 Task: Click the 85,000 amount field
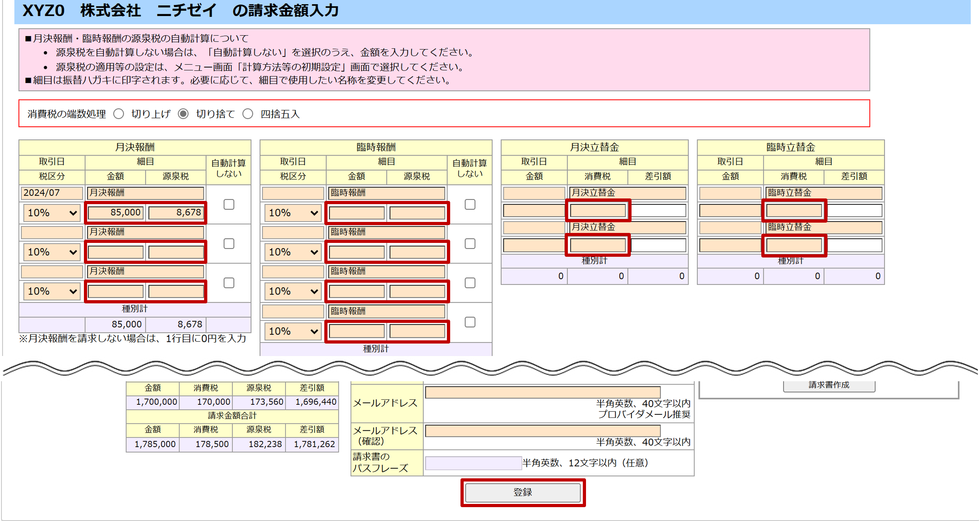(x=116, y=212)
